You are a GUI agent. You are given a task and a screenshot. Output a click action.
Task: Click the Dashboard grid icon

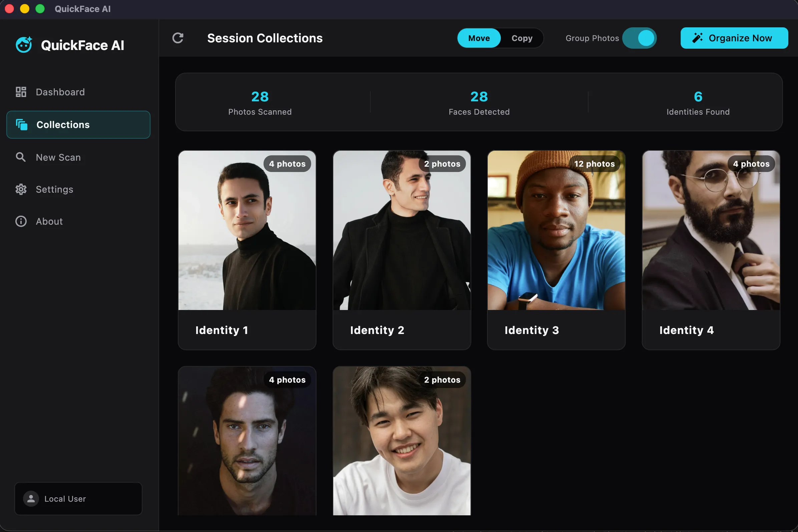(x=21, y=92)
